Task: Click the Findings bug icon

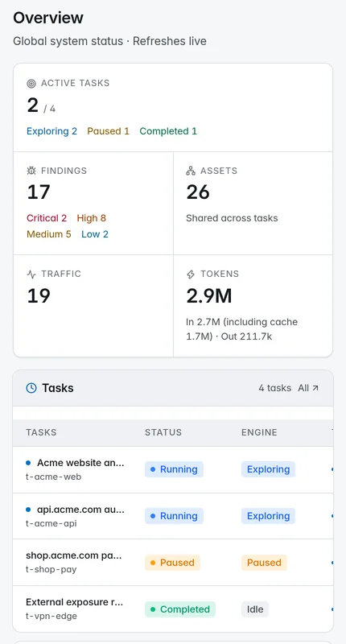Action: (31, 171)
